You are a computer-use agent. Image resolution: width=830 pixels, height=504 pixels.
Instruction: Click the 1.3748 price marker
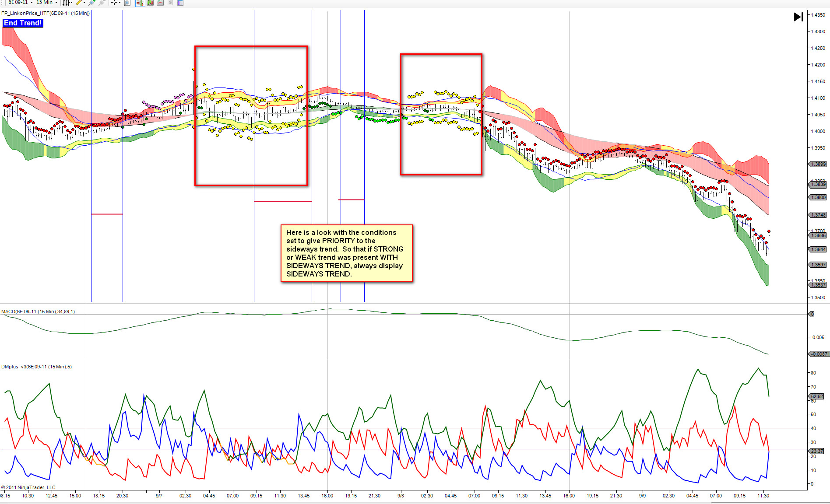tap(817, 215)
